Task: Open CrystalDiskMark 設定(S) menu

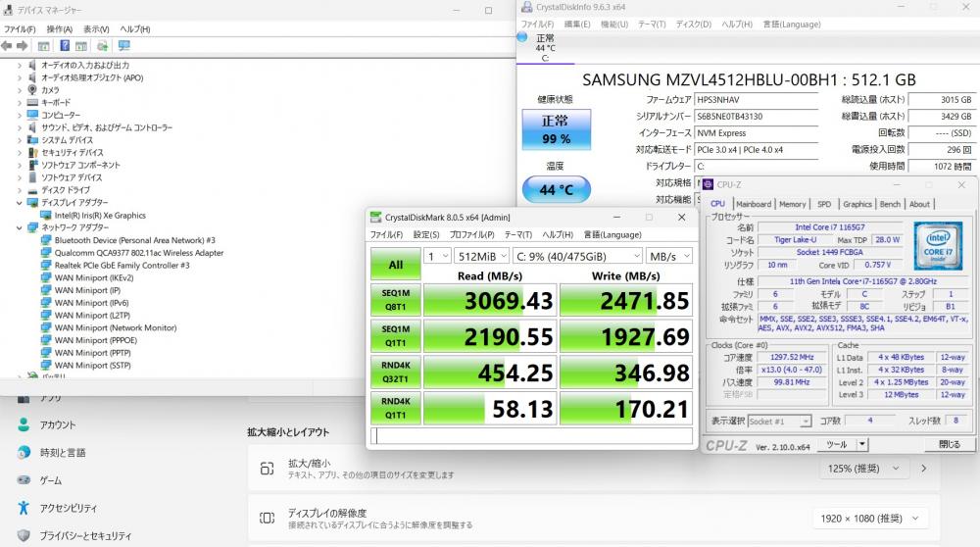Action: coord(426,235)
